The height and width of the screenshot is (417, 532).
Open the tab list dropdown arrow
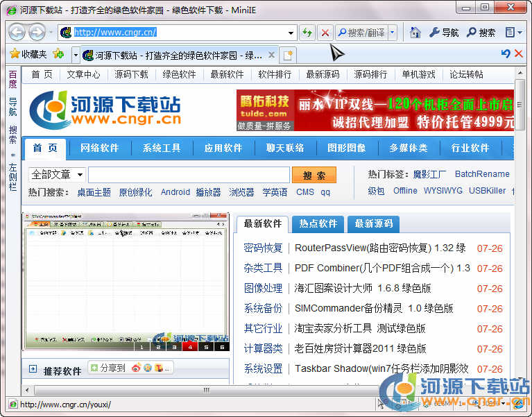coord(76,54)
